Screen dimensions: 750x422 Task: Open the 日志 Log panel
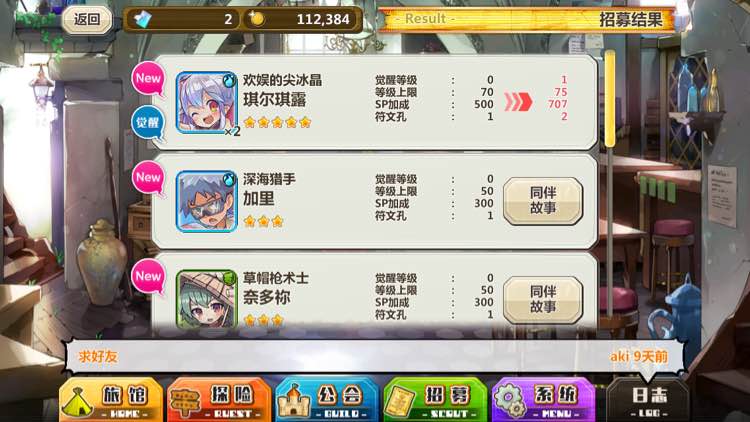[x=648, y=400]
